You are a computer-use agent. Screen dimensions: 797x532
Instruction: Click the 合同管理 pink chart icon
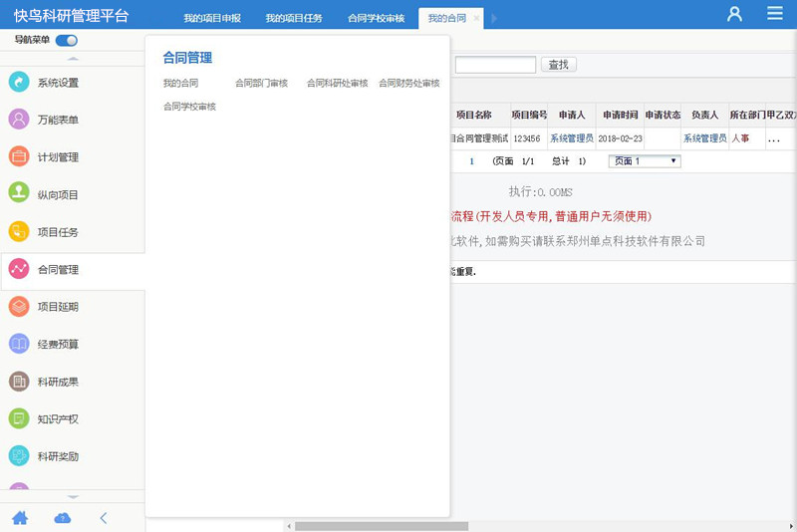click(19, 269)
